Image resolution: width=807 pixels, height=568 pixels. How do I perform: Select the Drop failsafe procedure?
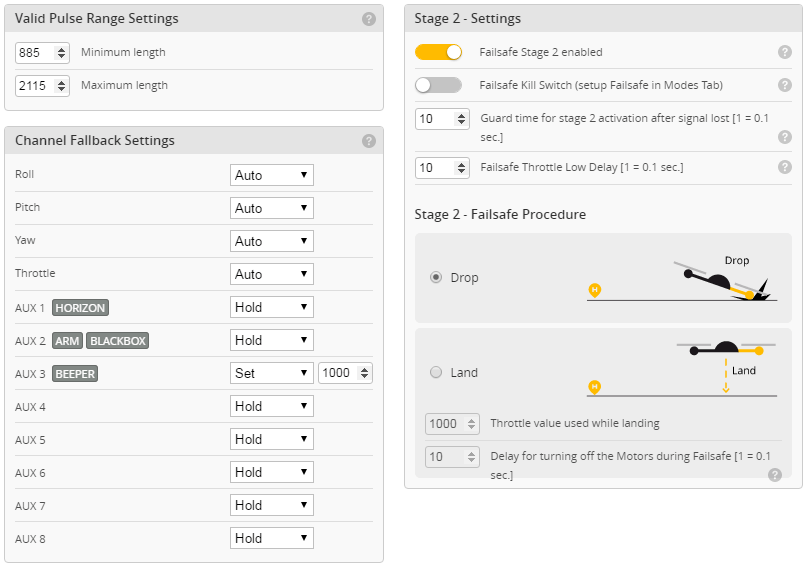tap(436, 277)
